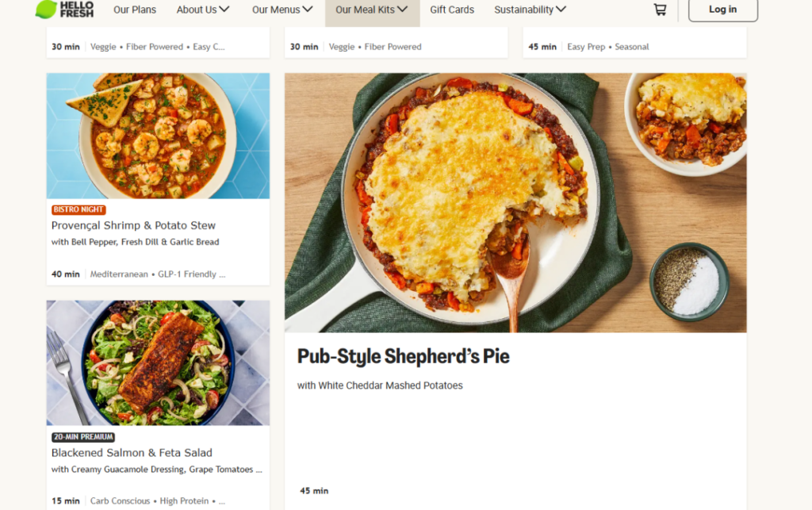Open the large Shepherd's Pie image
This screenshot has height=510, width=812.
[x=515, y=202]
